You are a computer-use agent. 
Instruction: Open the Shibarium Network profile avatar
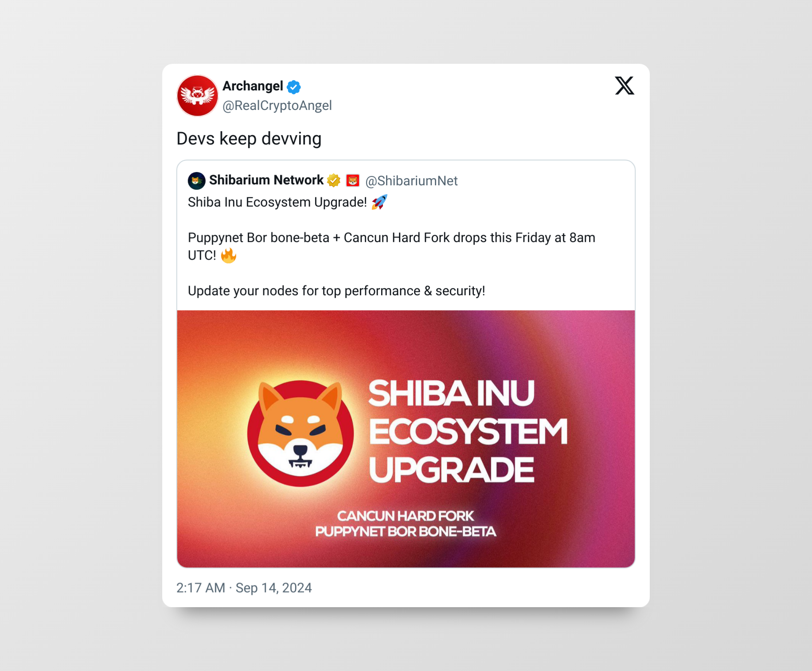(196, 181)
